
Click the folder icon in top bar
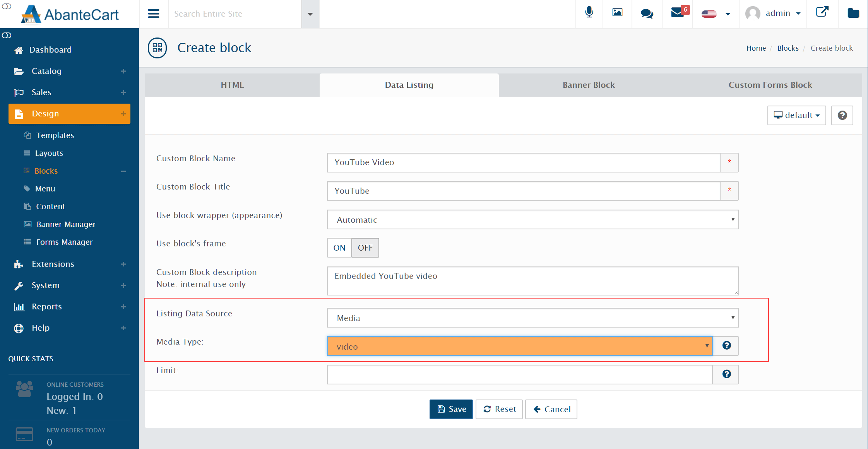pyautogui.click(x=853, y=13)
